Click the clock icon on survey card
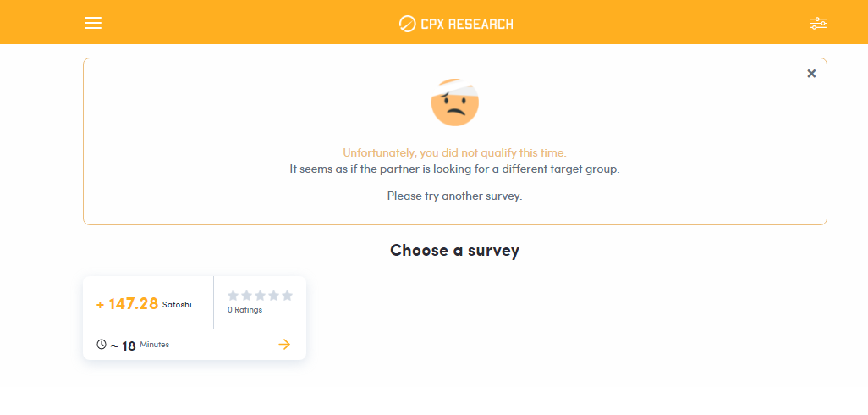 pos(102,345)
